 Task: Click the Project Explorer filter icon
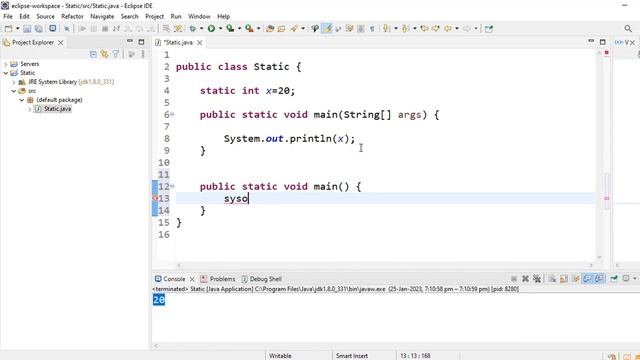[x=116, y=54]
